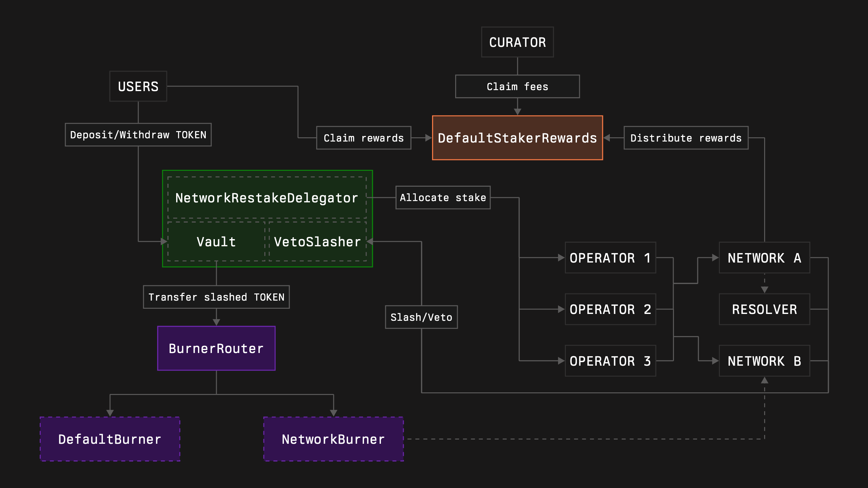Select the NetworkRestakeDelegator module
Image resolution: width=868 pixels, height=488 pixels.
click(266, 198)
